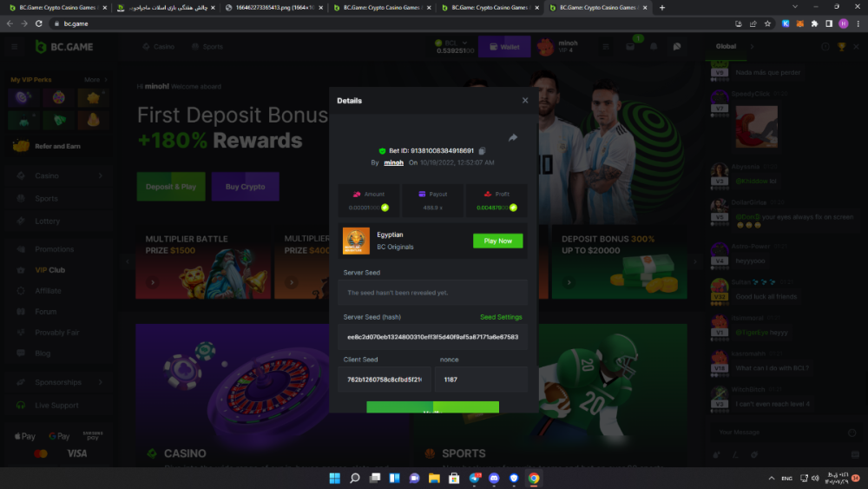The image size is (868, 489).
Task: Click the Client Seed field
Action: pos(385,380)
